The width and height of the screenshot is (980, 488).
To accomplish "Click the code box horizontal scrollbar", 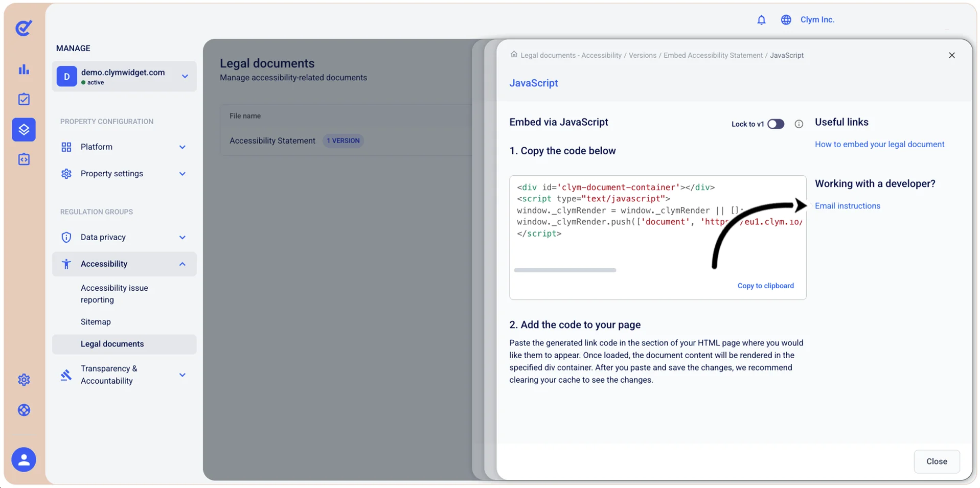I will pyautogui.click(x=565, y=270).
